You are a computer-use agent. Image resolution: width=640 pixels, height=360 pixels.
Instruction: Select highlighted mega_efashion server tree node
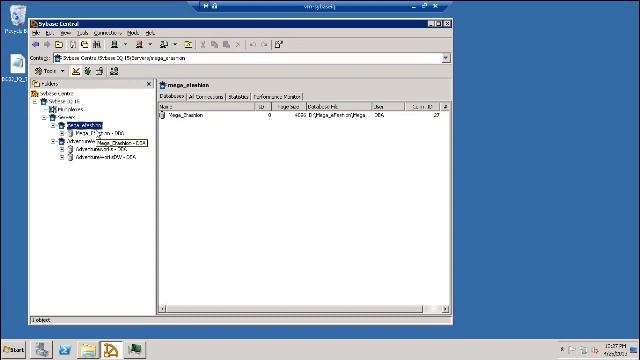[x=84, y=125]
